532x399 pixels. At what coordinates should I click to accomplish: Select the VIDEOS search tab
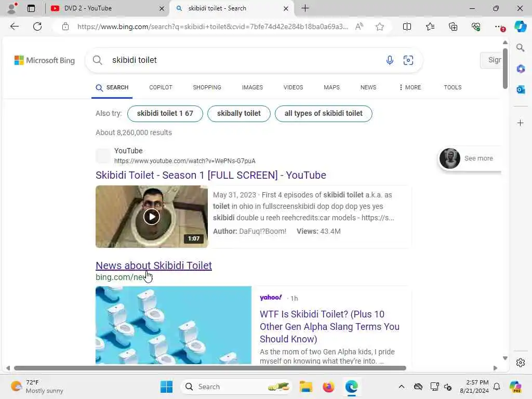[x=293, y=87]
